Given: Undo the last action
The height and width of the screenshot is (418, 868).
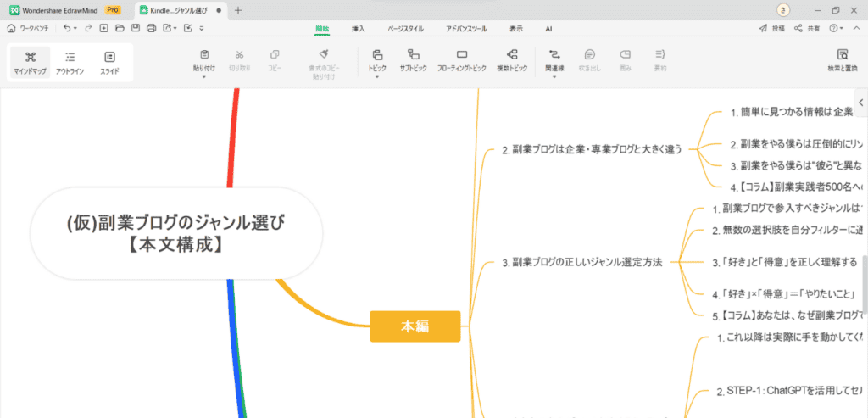Looking at the screenshot, I should pyautogui.click(x=67, y=28).
